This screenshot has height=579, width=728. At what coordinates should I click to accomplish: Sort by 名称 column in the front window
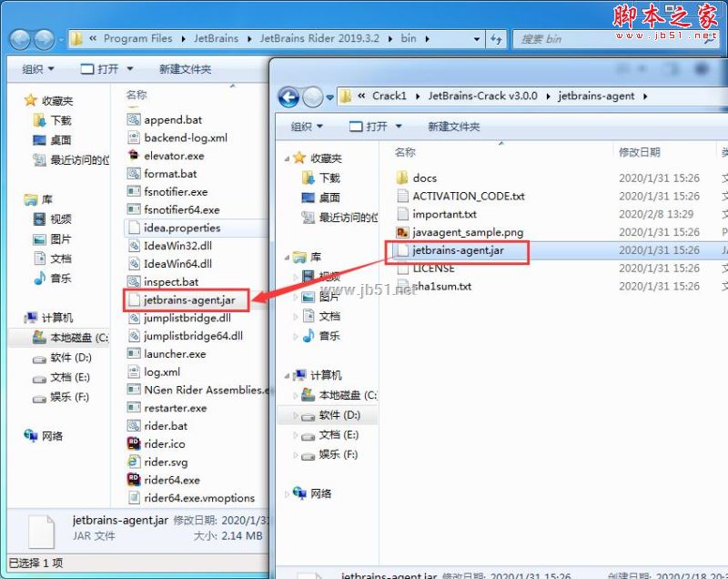point(405,152)
